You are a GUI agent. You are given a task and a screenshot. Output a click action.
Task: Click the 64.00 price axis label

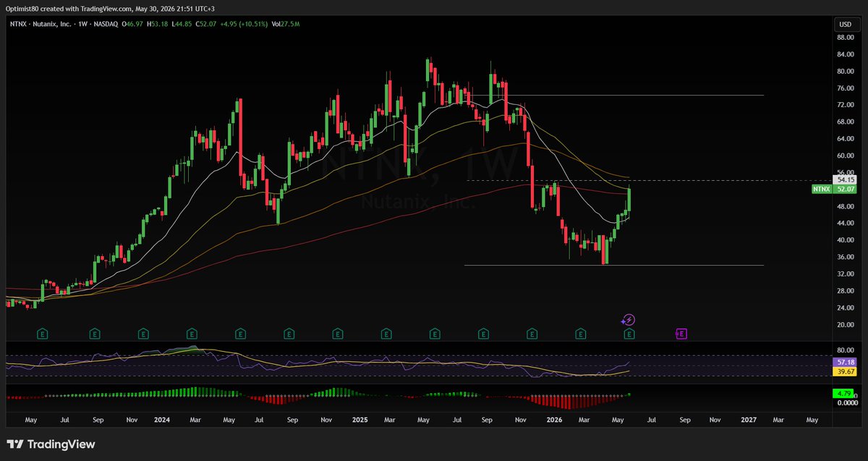pyautogui.click(x=844, y=139)
